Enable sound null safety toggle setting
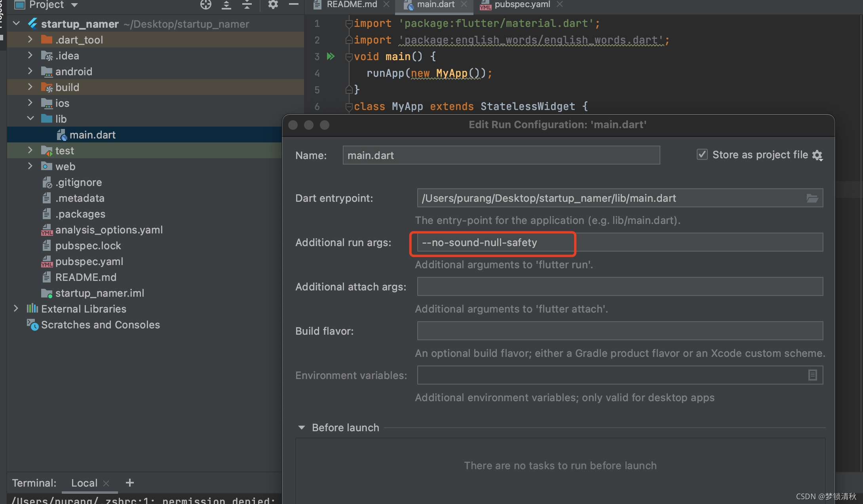 [x=492, y=243]
